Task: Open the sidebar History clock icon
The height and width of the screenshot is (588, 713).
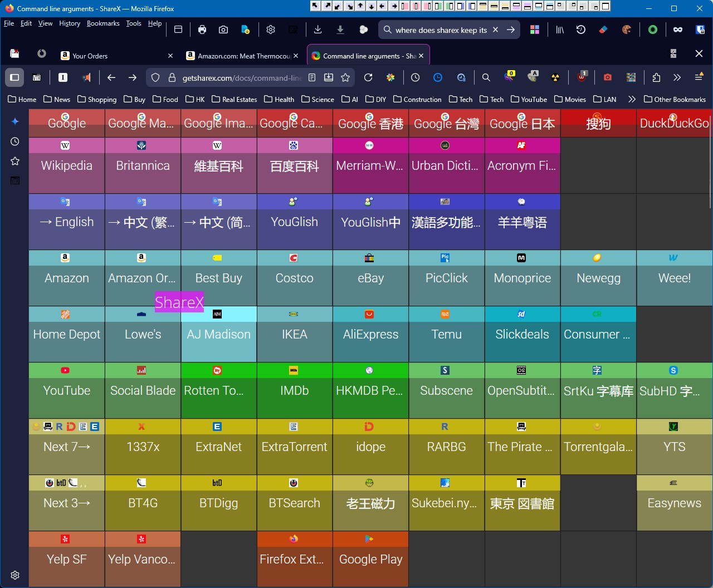Action: coord(15,142)
